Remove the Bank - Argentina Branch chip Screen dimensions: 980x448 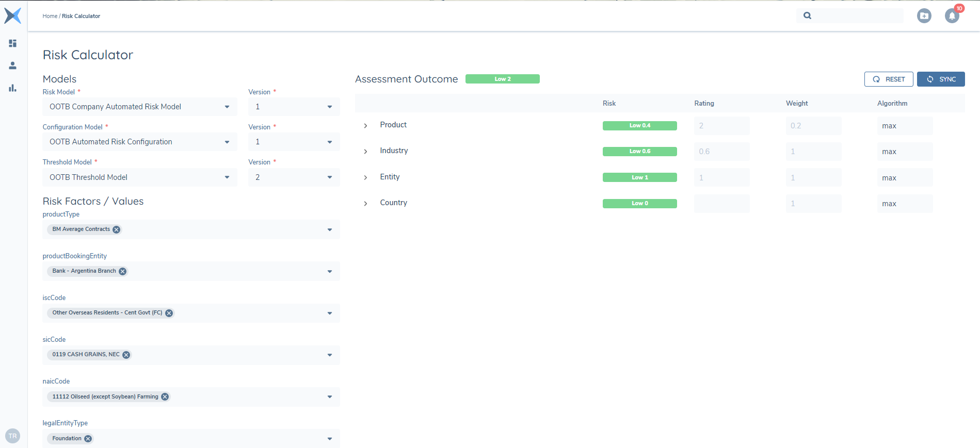123,272
